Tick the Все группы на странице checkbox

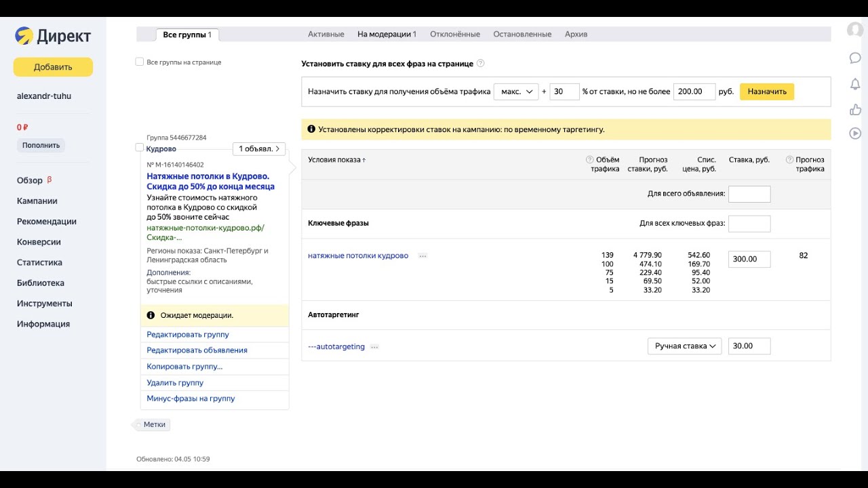tap(140, 62)
